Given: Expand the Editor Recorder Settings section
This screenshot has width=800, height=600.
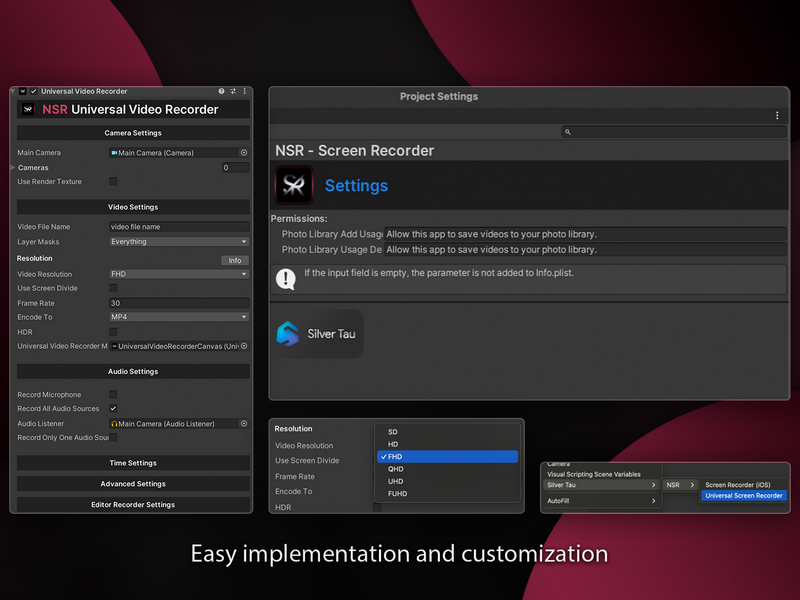Looking at the screenshot, I should tap(133, 505).
